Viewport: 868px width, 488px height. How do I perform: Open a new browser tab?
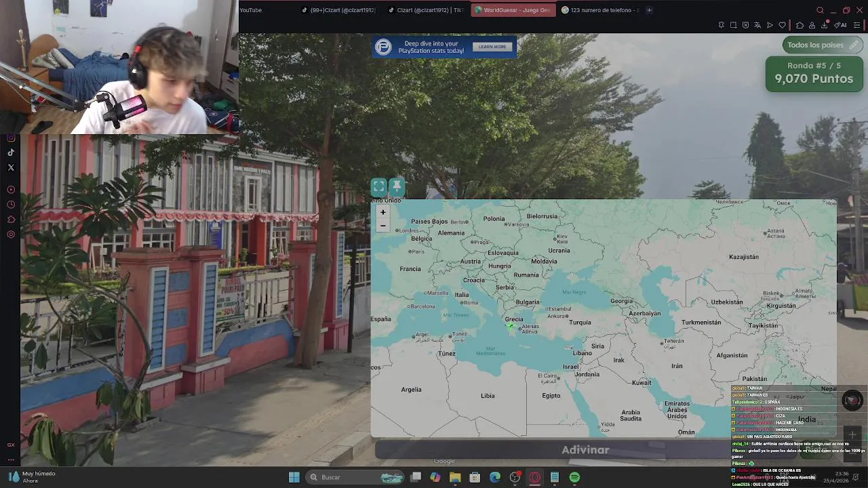[x=649, y=10]
